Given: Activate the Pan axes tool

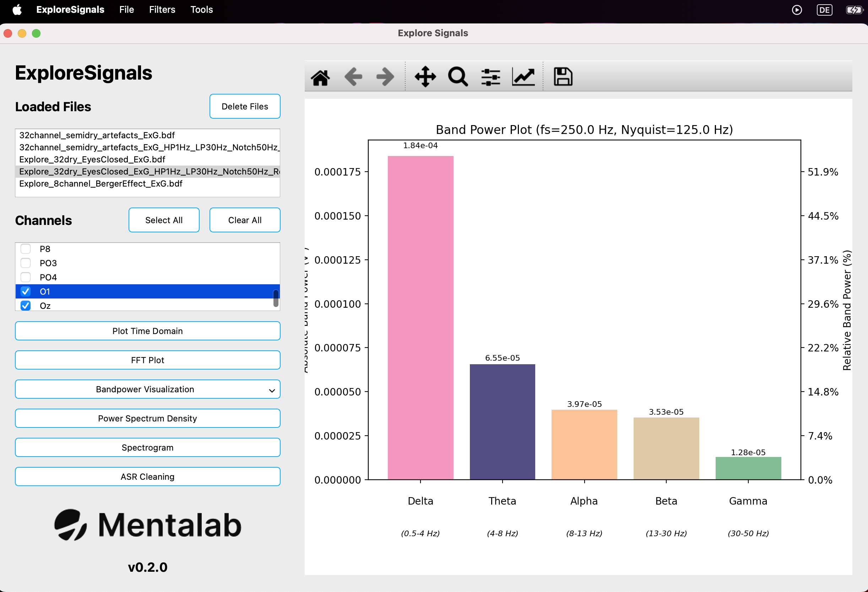Looking at the screenshot, I should [x=425, y=77].
